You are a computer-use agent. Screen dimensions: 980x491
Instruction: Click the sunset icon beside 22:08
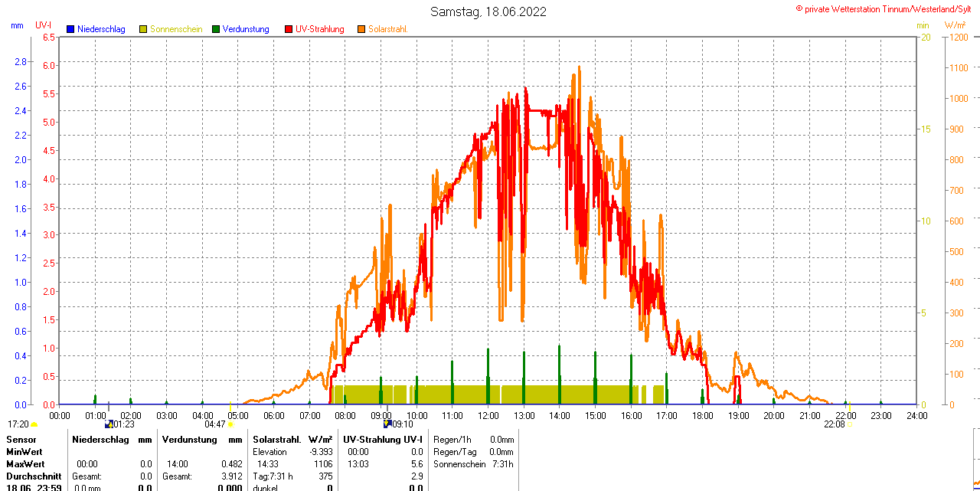click(x=850, y=424)
